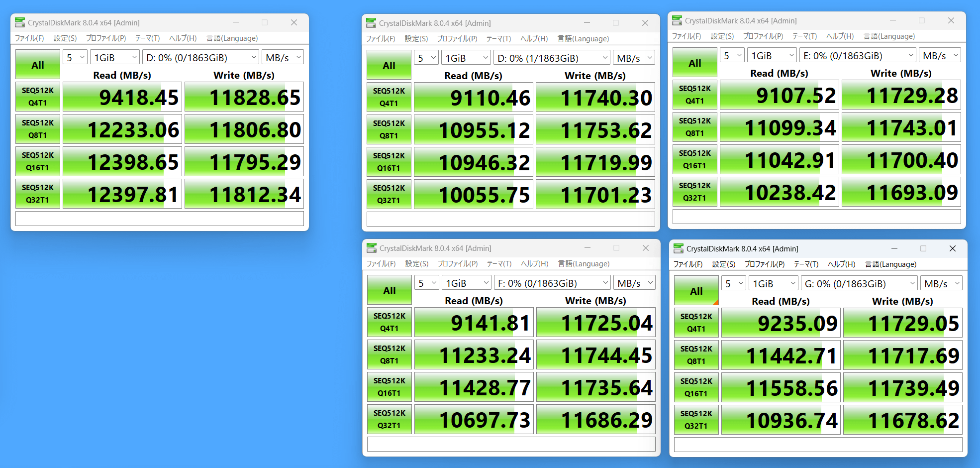Viewport: 980px width, 468px height.
Task: Click app icon in D: 0% (1/1863GiB) window
Action: [371, 23]
